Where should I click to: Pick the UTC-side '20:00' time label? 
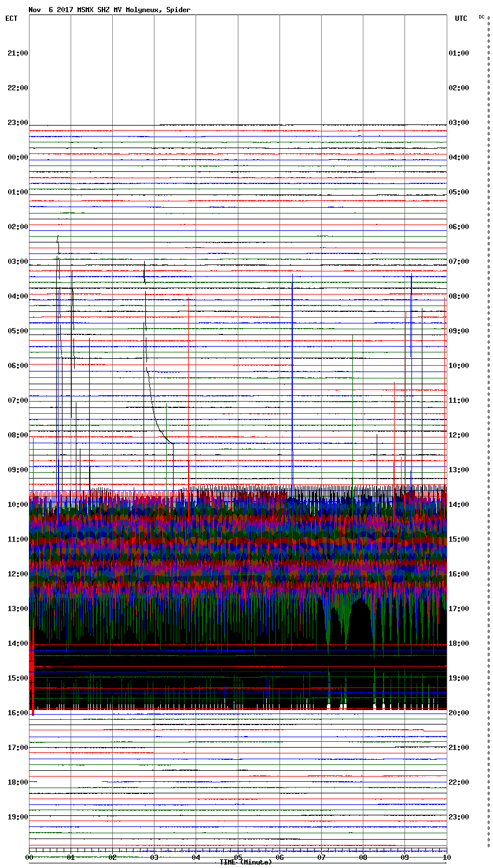click(x=459, y=713)
